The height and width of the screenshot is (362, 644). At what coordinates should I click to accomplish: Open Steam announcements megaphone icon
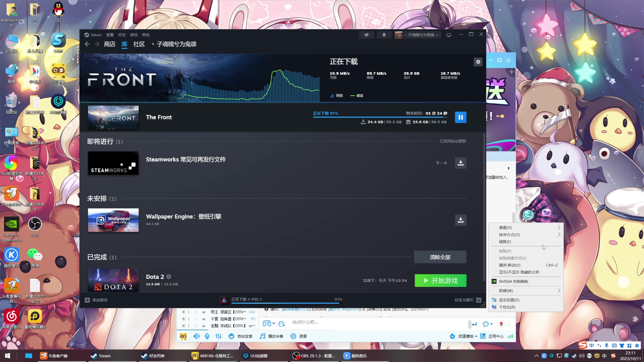pos(366,35)
